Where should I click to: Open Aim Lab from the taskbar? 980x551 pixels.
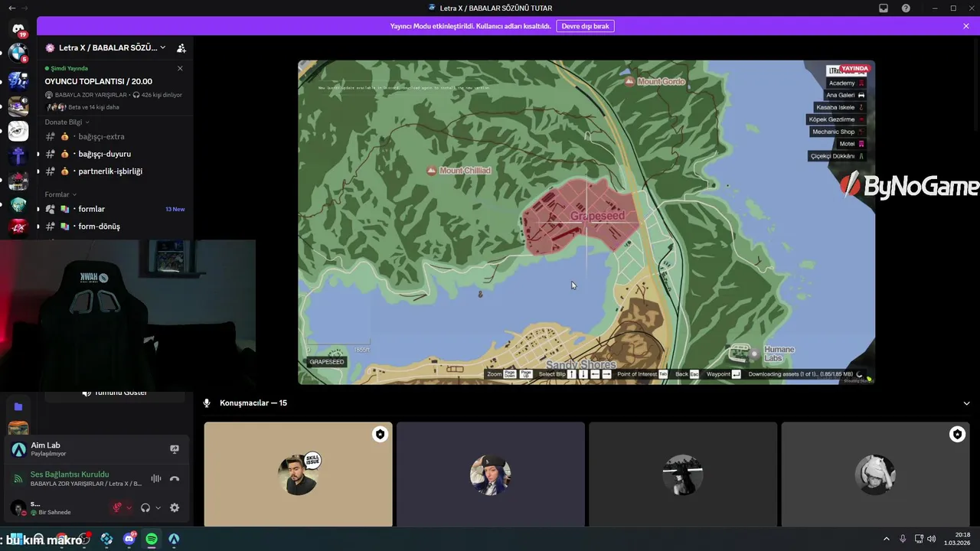(x=174, y=539)
